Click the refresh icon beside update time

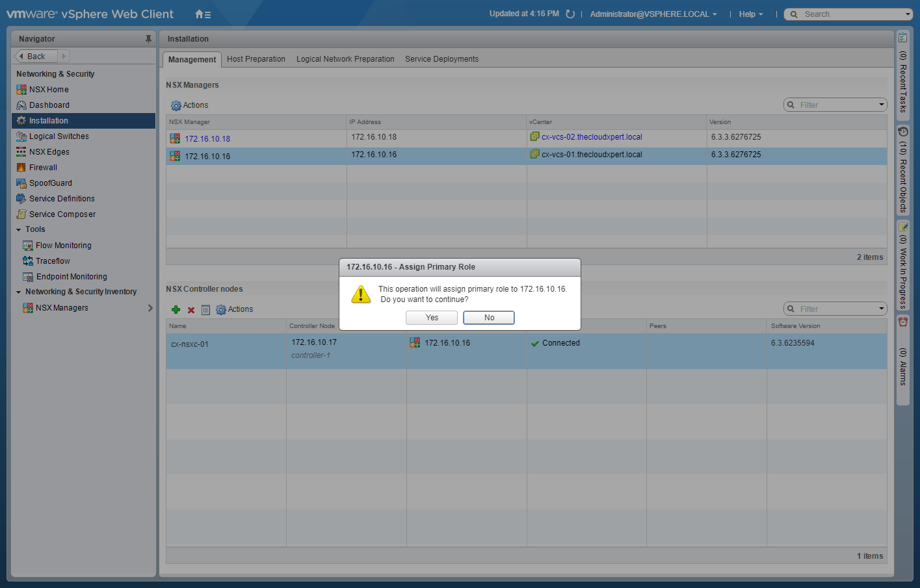(570, 14)
